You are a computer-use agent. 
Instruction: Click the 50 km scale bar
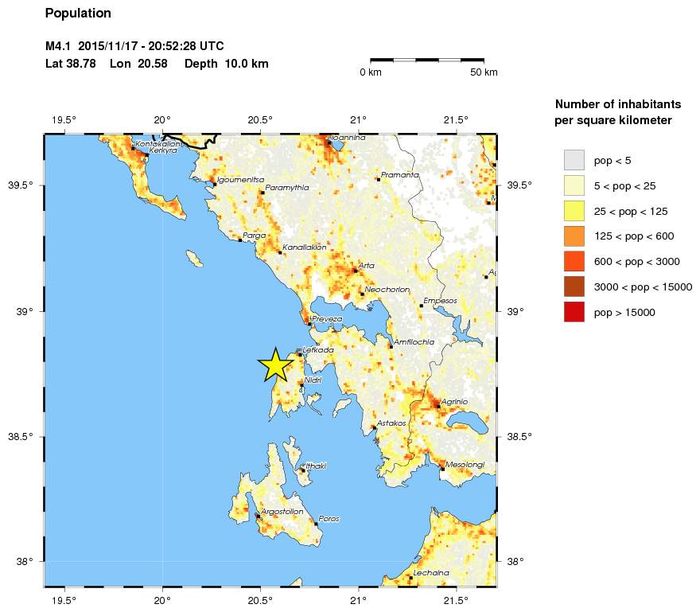pos(427,60)
